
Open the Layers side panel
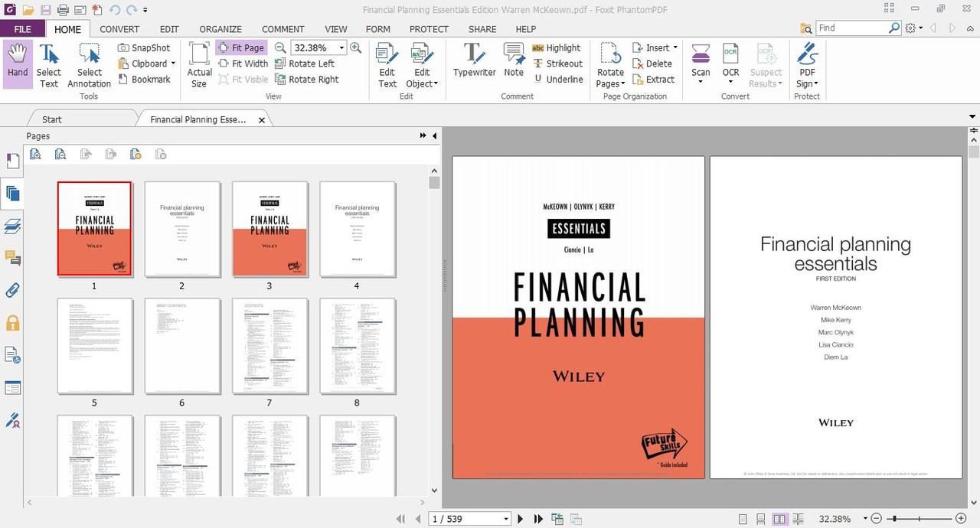(12, 226)
